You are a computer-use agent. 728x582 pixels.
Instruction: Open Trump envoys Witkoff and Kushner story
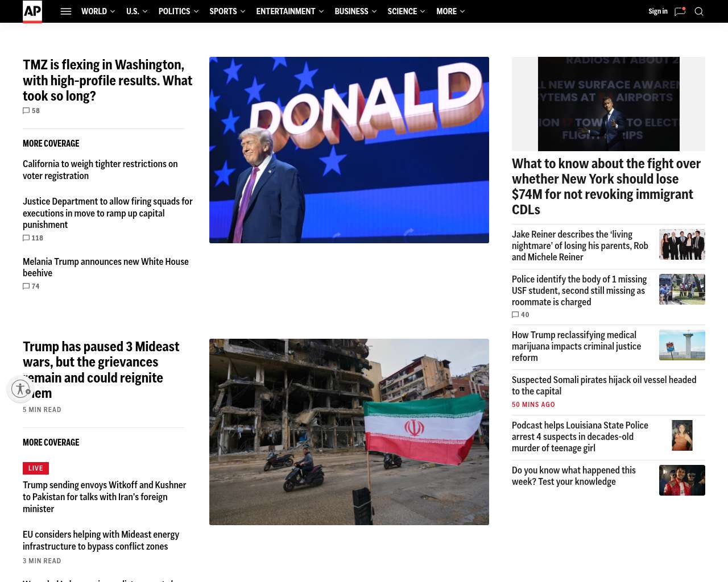point(105,497)
